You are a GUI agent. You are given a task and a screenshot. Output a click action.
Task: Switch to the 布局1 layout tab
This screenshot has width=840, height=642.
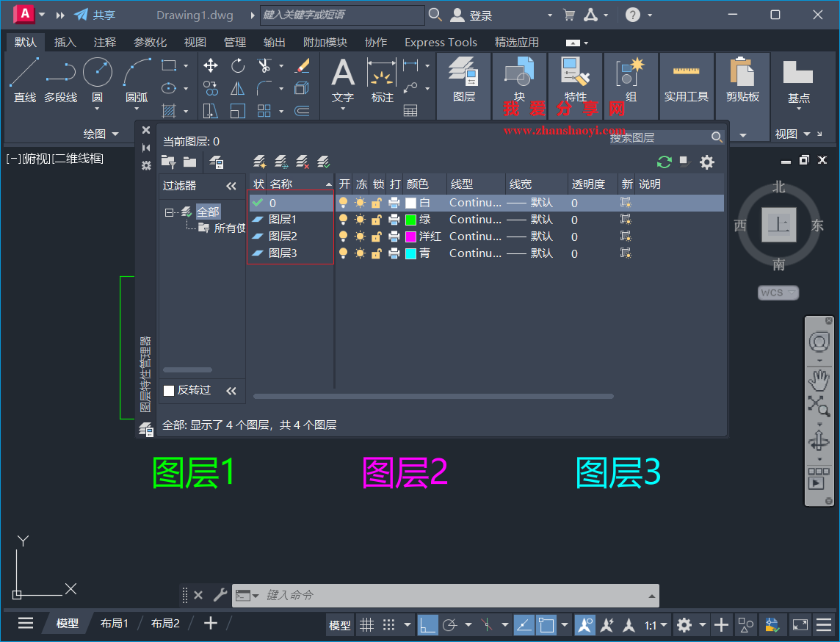pos(115,622)
